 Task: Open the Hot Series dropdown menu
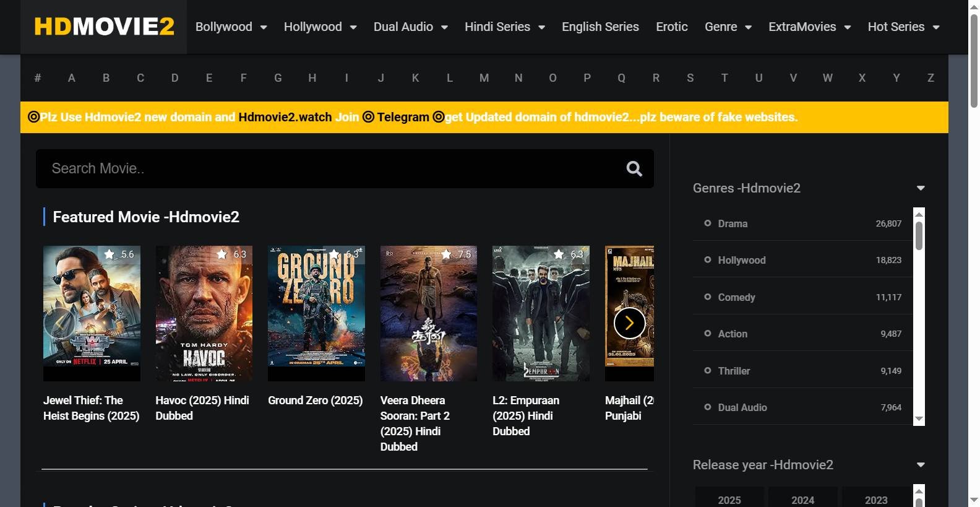click(904, 27)
